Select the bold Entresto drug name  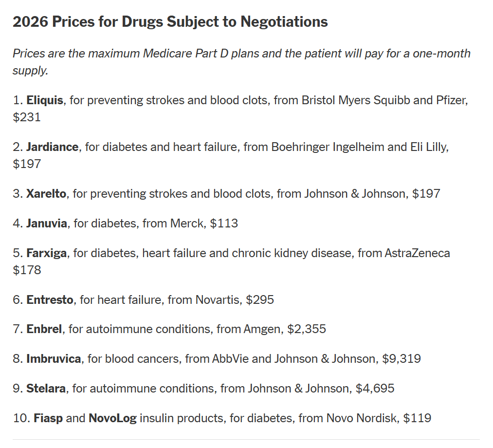(x=50, y=300)
